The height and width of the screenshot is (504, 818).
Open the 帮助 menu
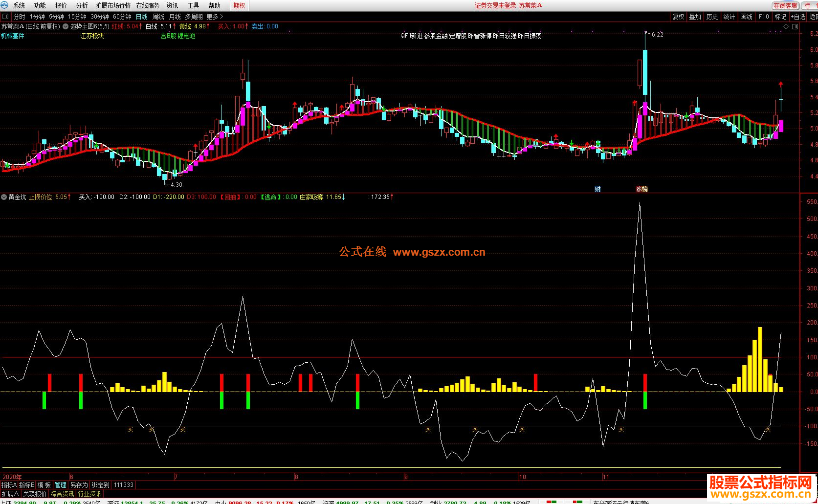click(x=214, y=5)
